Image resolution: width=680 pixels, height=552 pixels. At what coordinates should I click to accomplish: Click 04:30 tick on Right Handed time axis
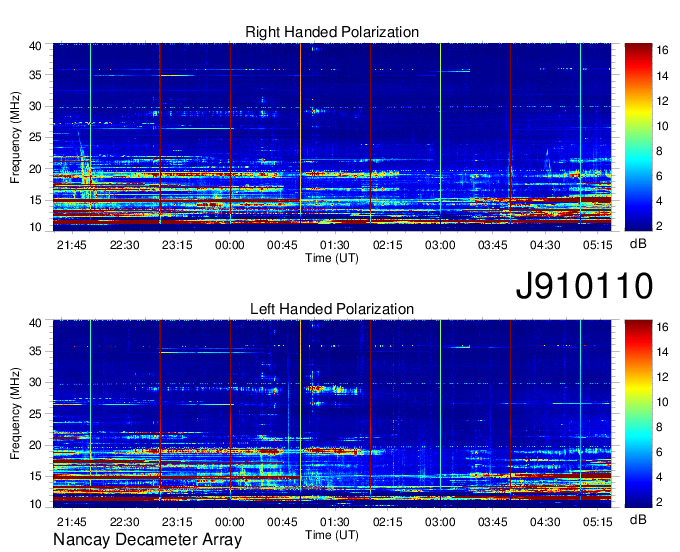[x=545, y=245]
